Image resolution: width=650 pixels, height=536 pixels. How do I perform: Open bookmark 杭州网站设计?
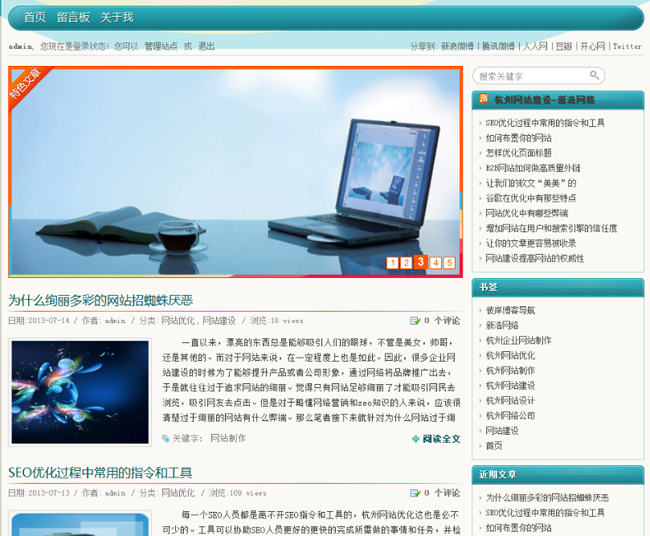point(510,400)
